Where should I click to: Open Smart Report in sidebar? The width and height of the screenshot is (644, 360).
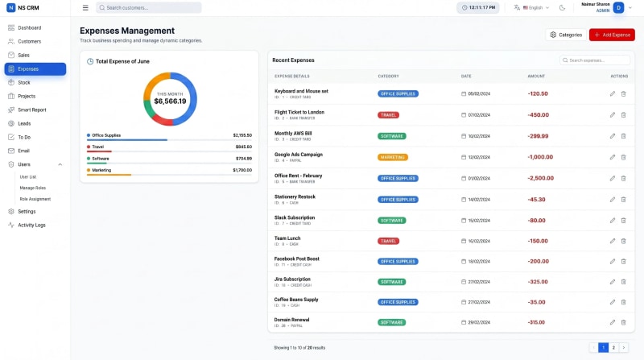[35, 110]
